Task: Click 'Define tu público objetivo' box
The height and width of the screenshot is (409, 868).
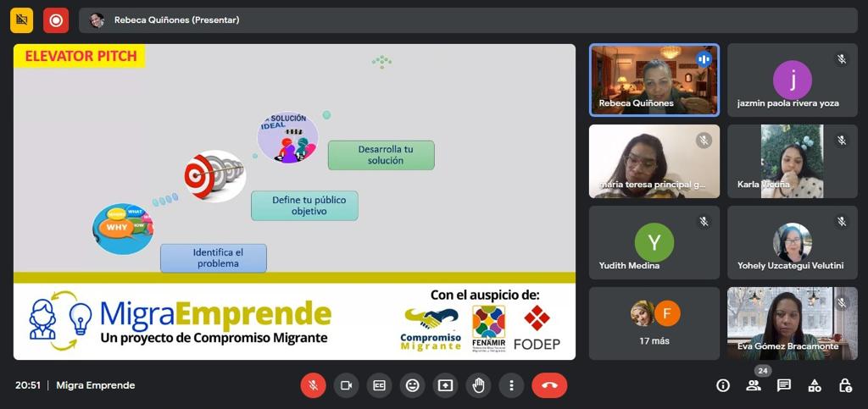Action: (x=304, y=206)
